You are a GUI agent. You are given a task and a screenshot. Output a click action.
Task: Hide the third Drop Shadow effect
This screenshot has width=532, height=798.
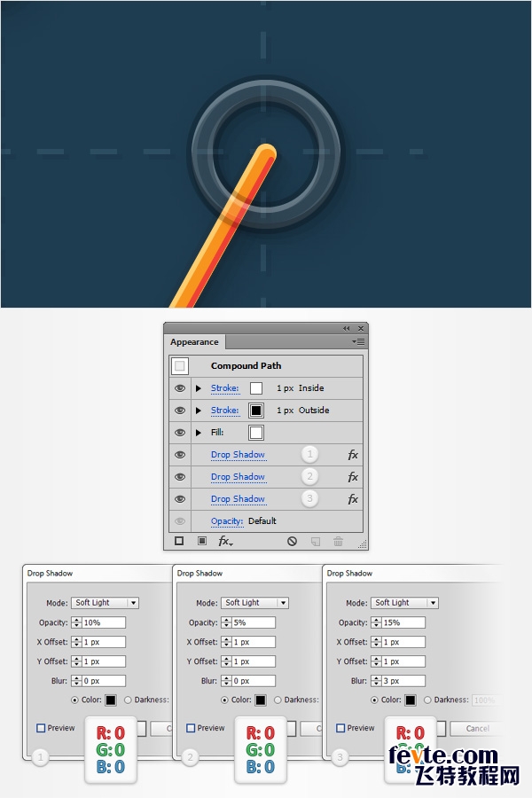tap(180, 499)
